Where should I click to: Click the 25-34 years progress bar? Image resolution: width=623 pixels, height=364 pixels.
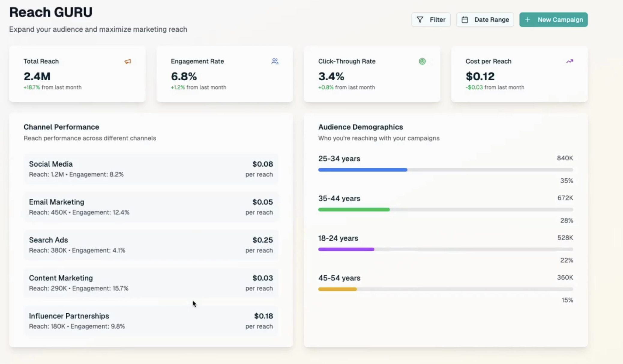445,170
